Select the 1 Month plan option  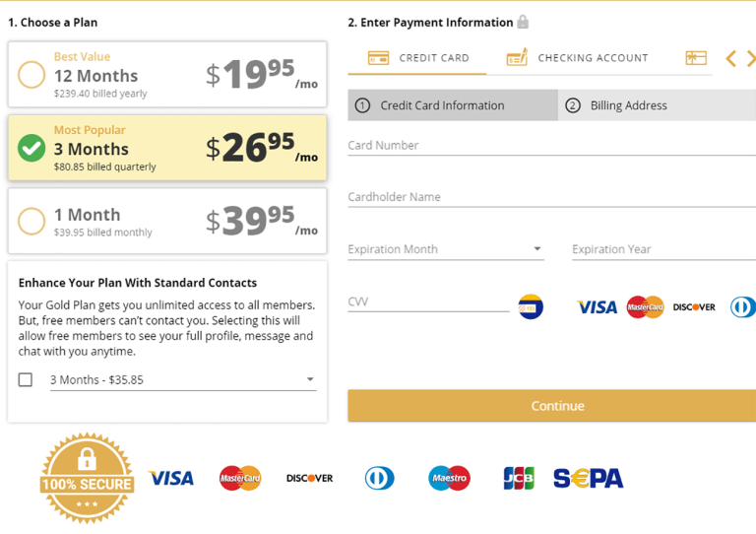point(31,221)
